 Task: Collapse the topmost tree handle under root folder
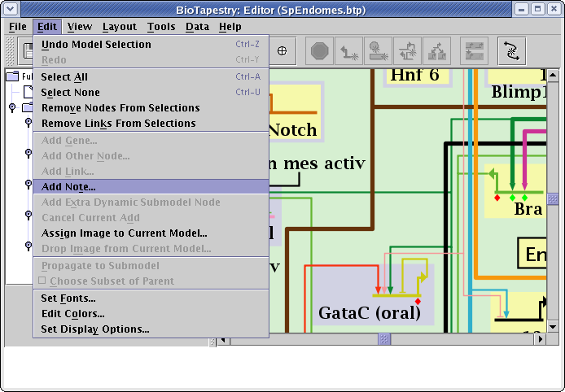[11, 107]
